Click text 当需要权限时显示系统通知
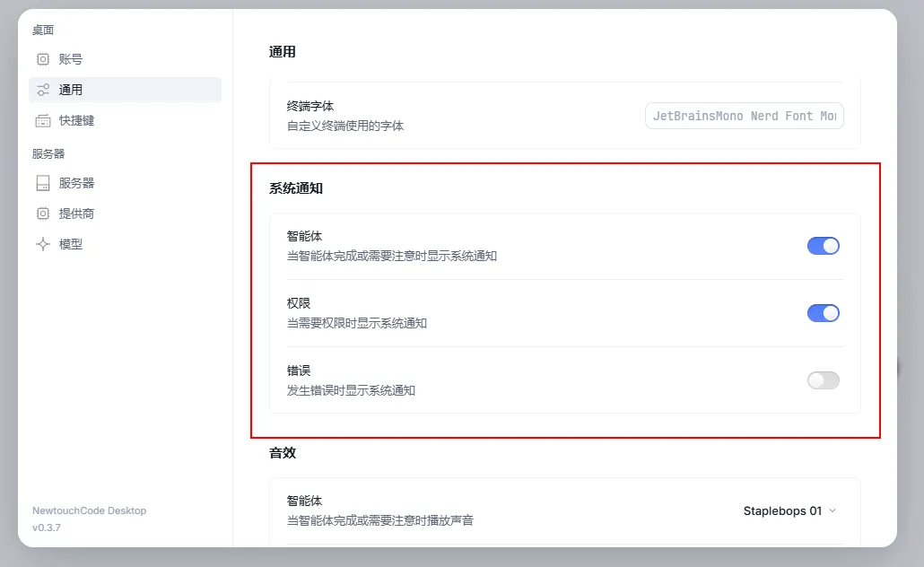Viewport: 924px width, 567px height. coord(356,323)
